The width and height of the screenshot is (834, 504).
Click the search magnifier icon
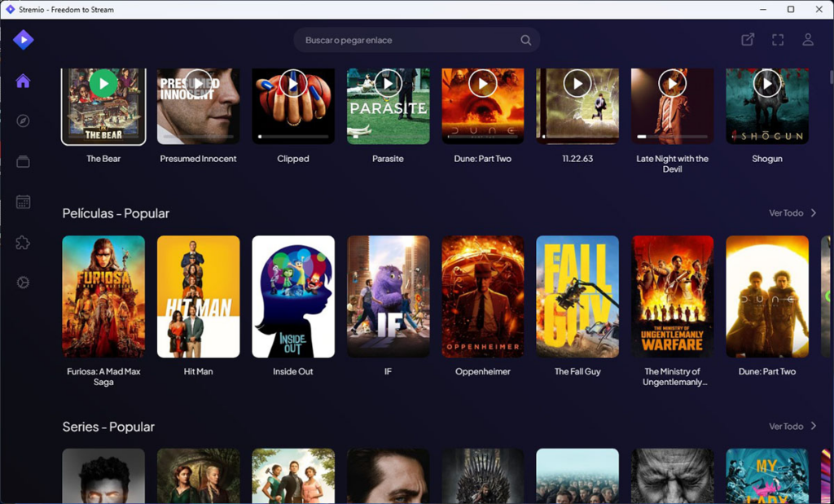point(525,41)
